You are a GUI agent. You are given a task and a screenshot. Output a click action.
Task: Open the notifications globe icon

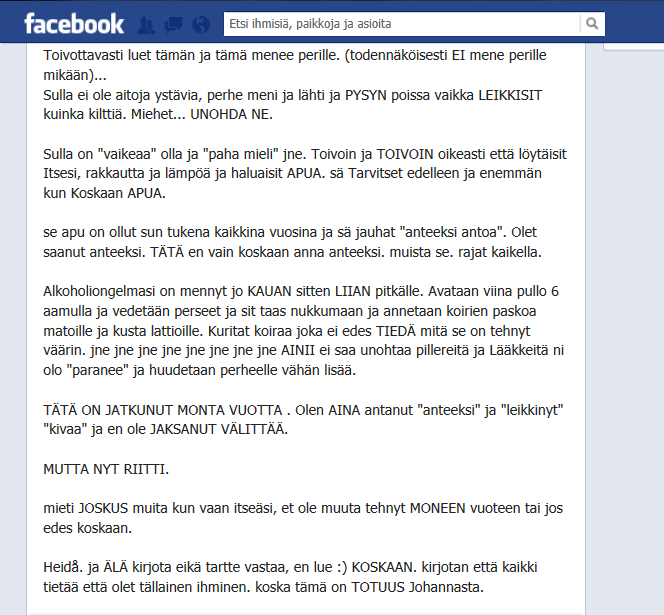[201, 25]
